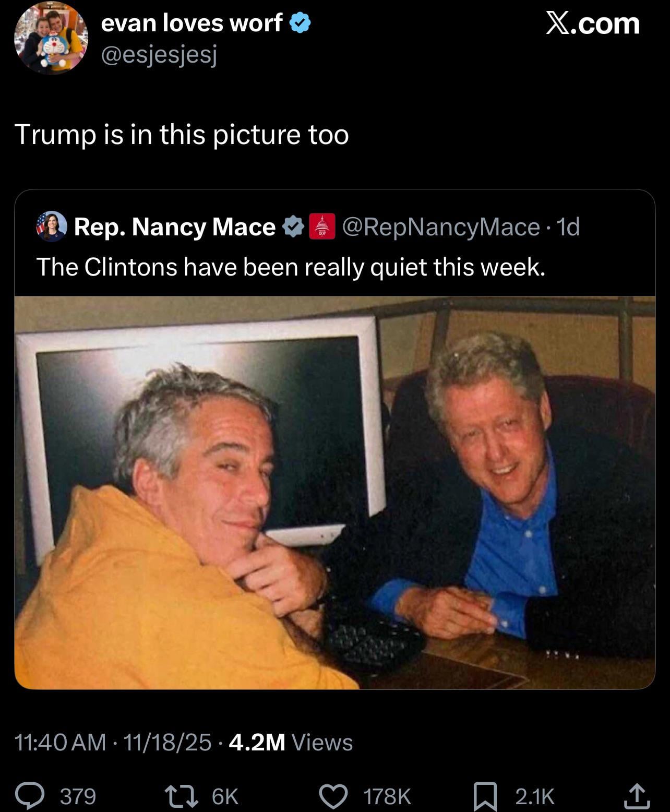Click the evan loves worf display name

192,23
